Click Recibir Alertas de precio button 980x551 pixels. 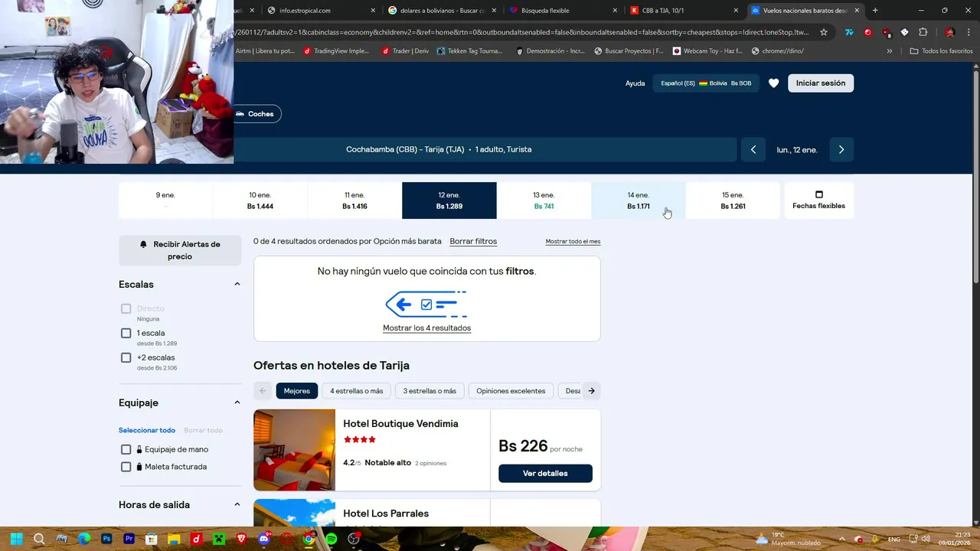click(x=180, y=250)
